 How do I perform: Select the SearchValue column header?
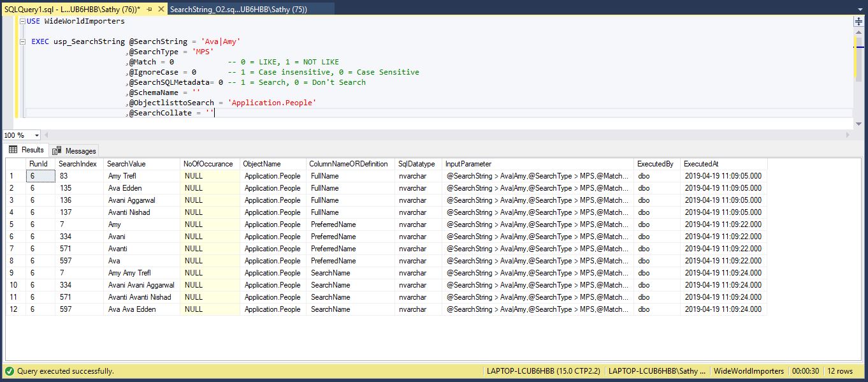tap(141, 164)
